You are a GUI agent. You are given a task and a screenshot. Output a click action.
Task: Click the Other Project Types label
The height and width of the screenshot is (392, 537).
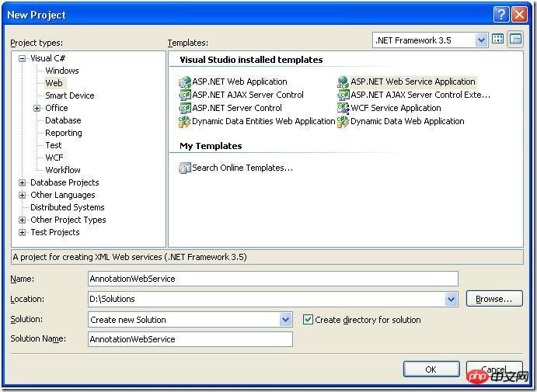68,220
